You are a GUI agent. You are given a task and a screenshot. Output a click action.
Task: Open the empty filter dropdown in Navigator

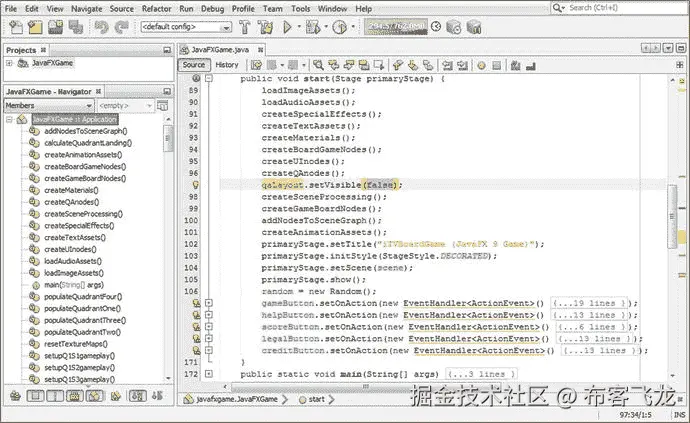pyautogui.click(x=125, y=106)
